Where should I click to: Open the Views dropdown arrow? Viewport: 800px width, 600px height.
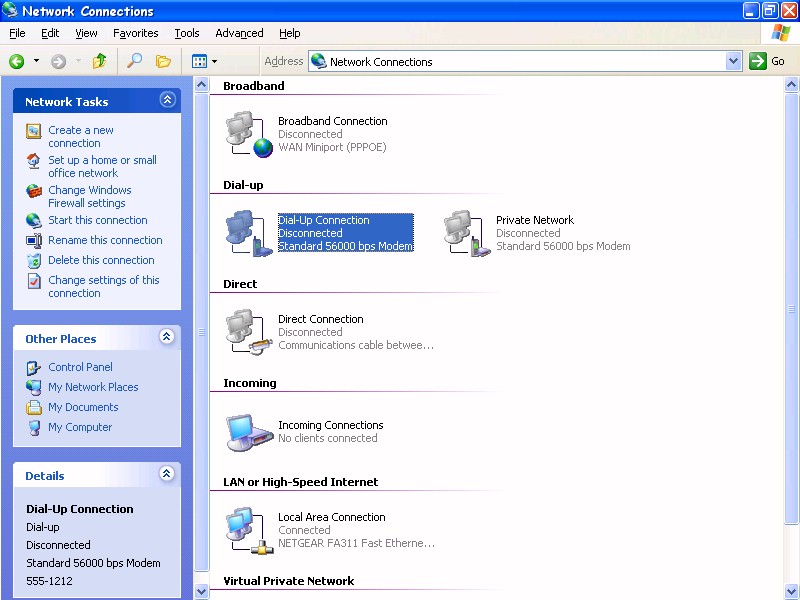pyautogui.click(x=214, y=62)
